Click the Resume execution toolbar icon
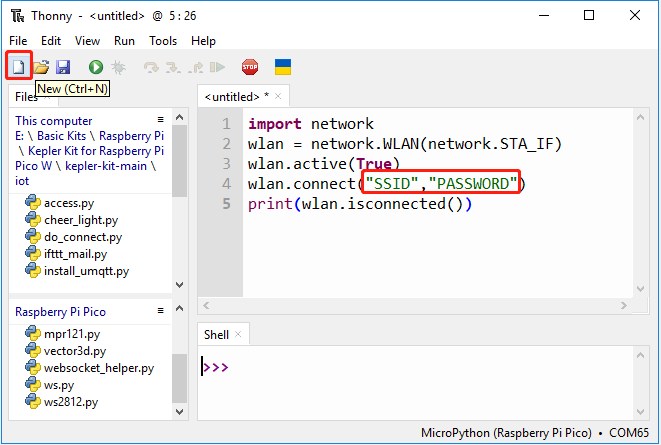Viewport: 661px width, 445px height. pos(218,67)
